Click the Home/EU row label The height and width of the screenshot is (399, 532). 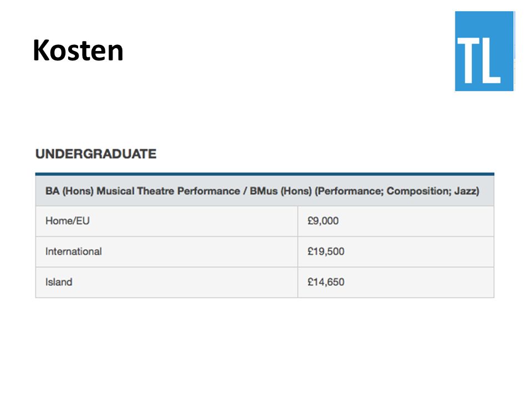point(68,221)
